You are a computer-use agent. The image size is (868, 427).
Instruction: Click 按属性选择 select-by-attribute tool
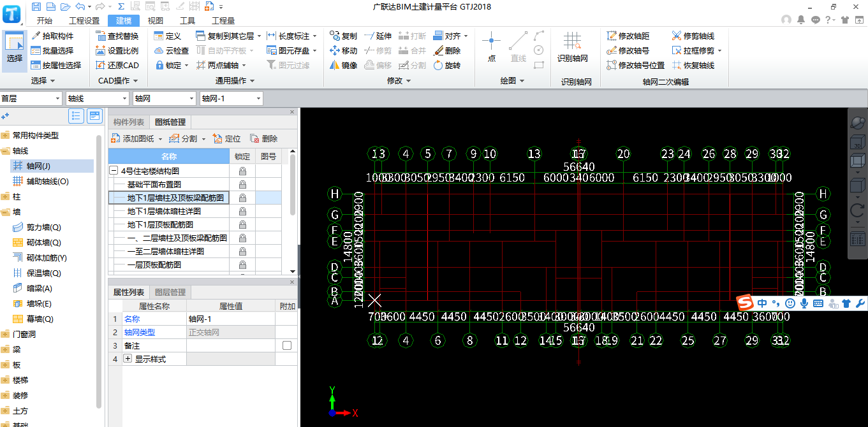point(56,65)
